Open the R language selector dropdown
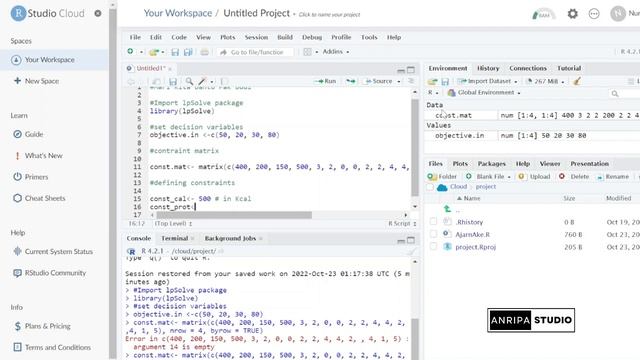The width and height of the screenshot is (640, 360). tap(433, 93)
